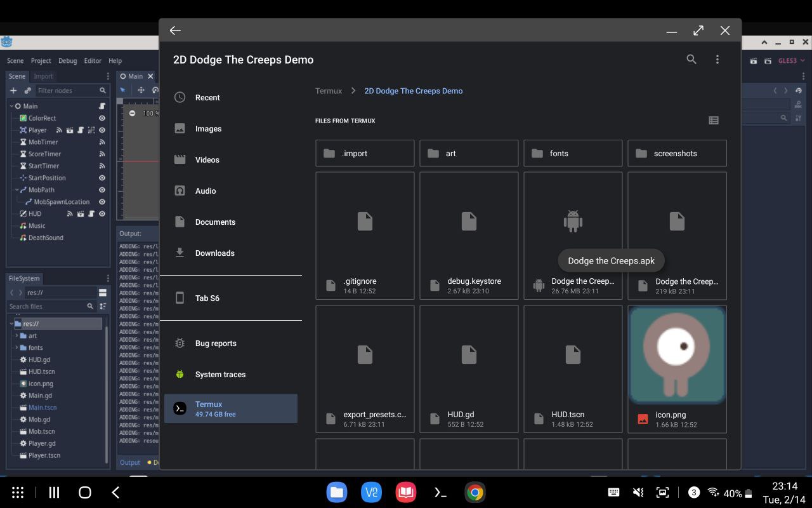Open the screenshots folder

pos(677,153)
